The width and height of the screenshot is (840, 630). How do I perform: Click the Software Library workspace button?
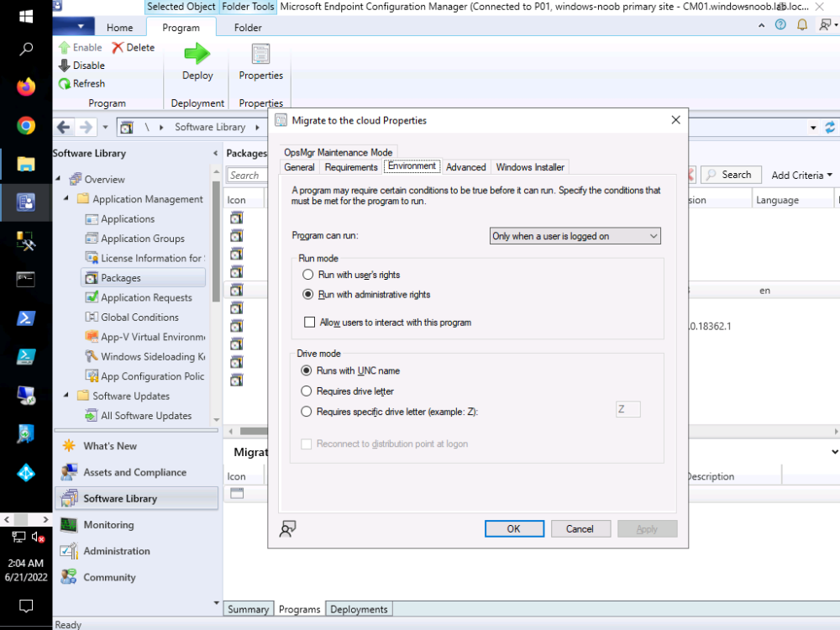(137, 499)
